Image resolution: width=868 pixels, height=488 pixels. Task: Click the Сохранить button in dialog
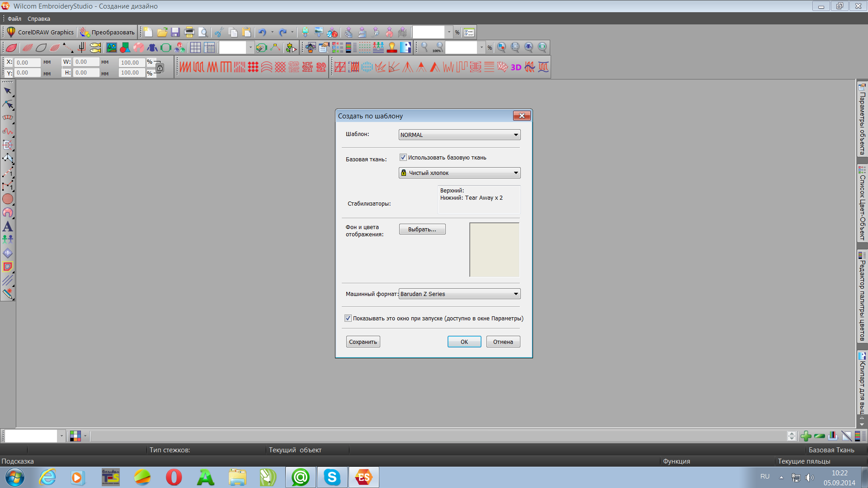pos(363,342)
